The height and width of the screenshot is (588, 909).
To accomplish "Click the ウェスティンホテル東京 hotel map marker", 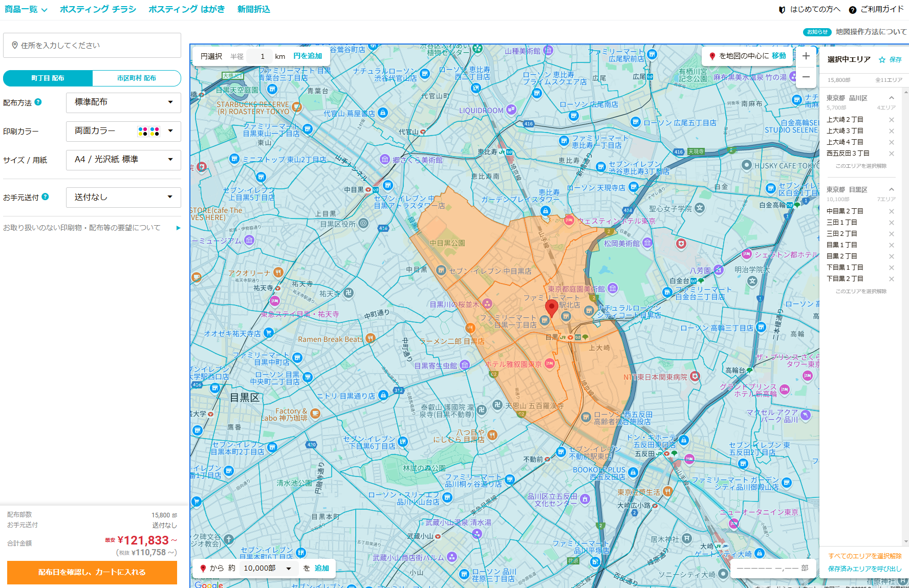I will pos(569,221).
